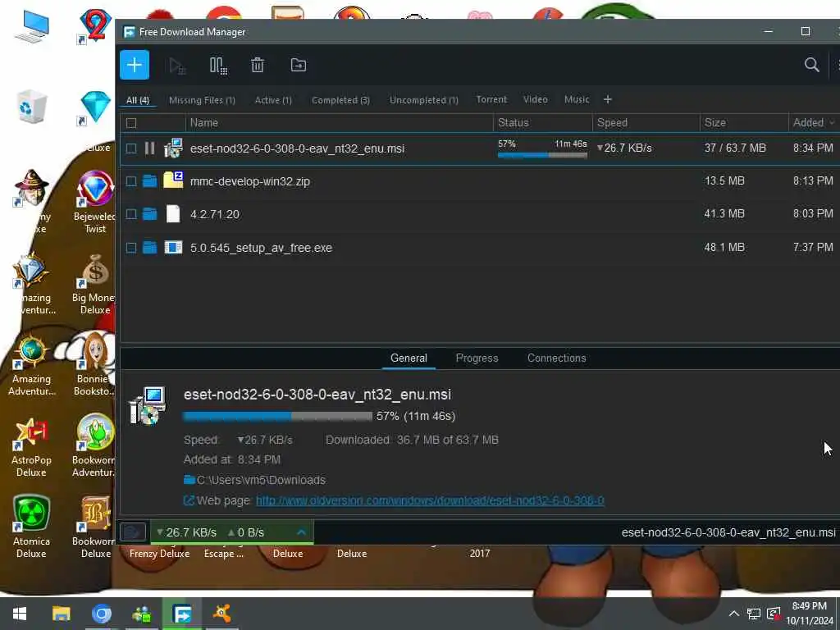Select the mmc-develop-win32.zip file name

pos(249,181)
